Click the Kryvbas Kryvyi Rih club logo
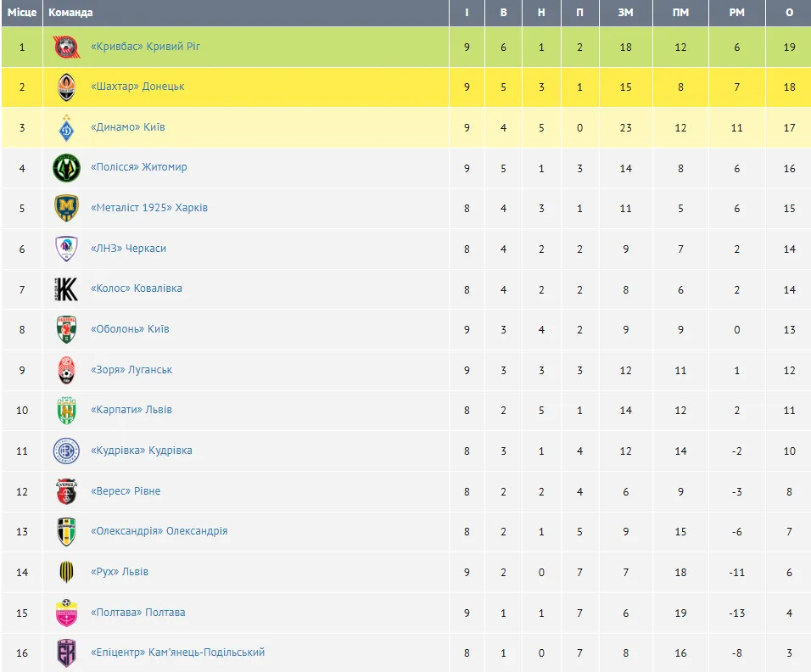The width and height of the screenshot is (811, 672). [x=66, y=48]
